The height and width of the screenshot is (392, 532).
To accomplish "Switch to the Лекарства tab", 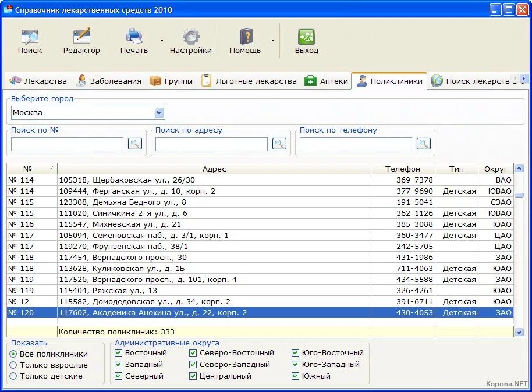I will (38, 81).
